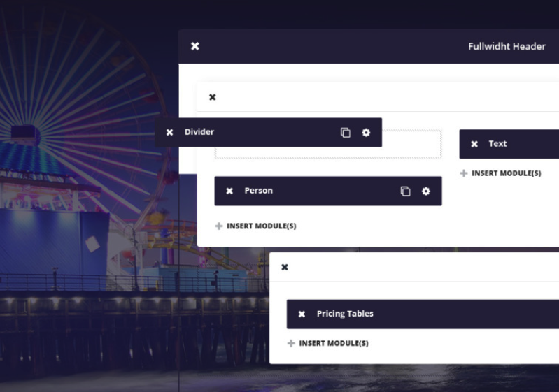
Task: Delete the Person module using its X icon
Action: tap(229, 191)
